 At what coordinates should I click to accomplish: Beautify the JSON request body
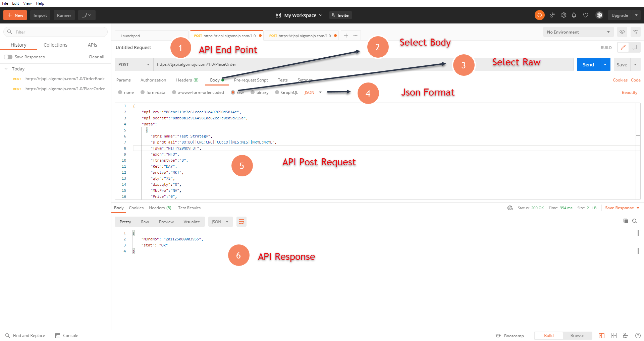[629, 92]
